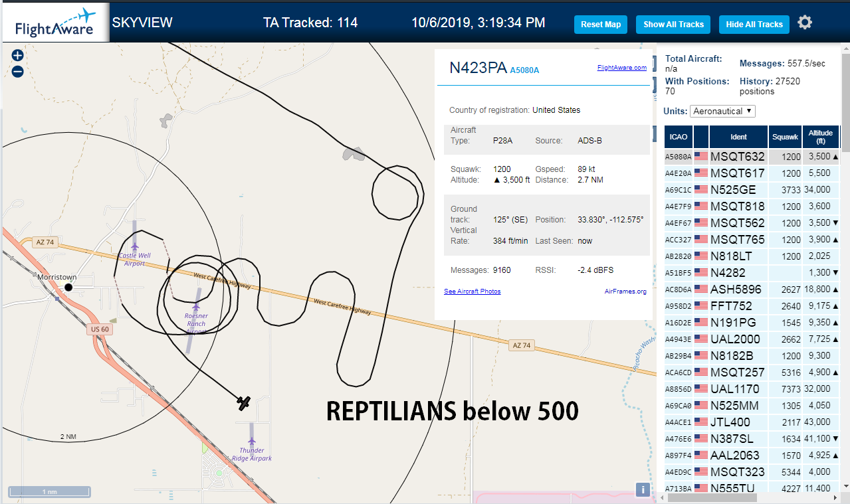Select the MSQT617 aircraft row

click(752, 173)
